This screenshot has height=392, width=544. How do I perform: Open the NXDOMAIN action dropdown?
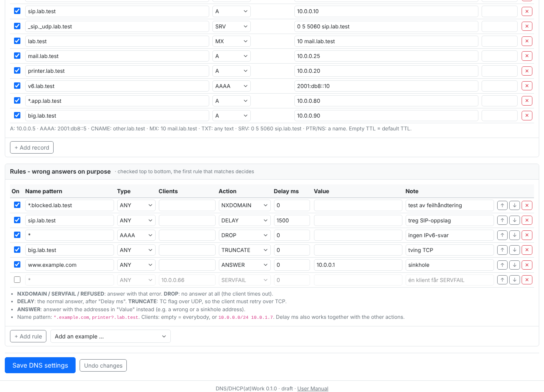click(244, 205)
